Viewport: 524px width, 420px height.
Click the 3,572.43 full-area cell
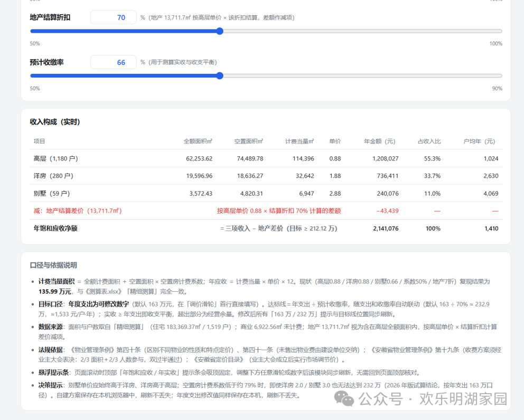click(201, 194)
